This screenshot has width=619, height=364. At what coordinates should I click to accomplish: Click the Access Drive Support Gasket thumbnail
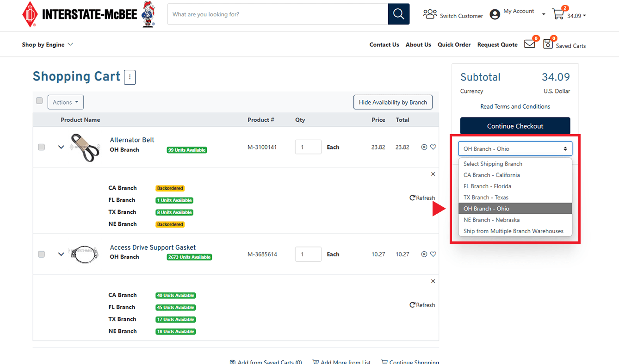(84, 254)
